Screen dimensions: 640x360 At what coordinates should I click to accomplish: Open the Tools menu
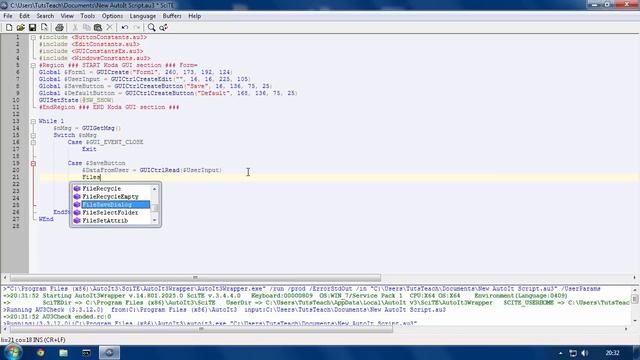tap(87, 16)
